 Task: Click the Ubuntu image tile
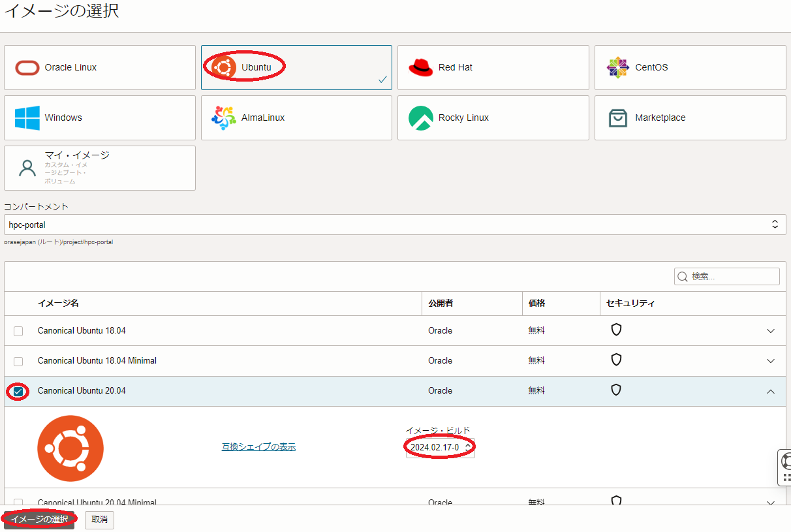pos(296,67)
